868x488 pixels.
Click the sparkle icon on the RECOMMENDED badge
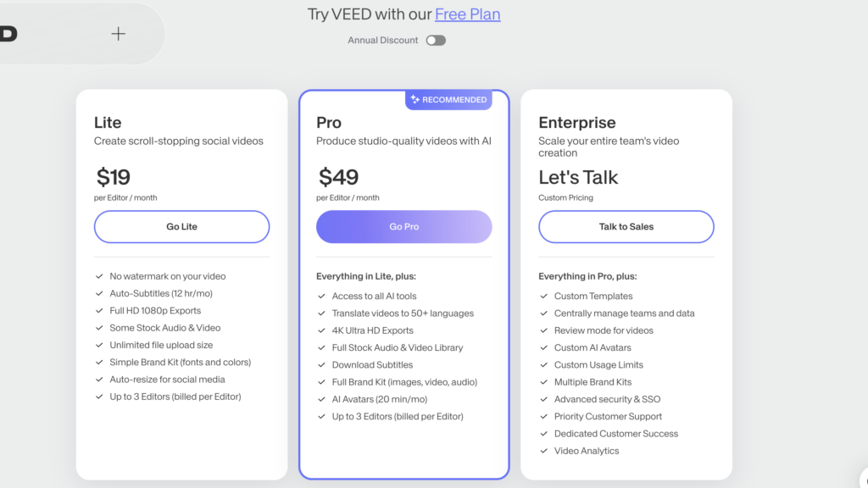(413, 100)
